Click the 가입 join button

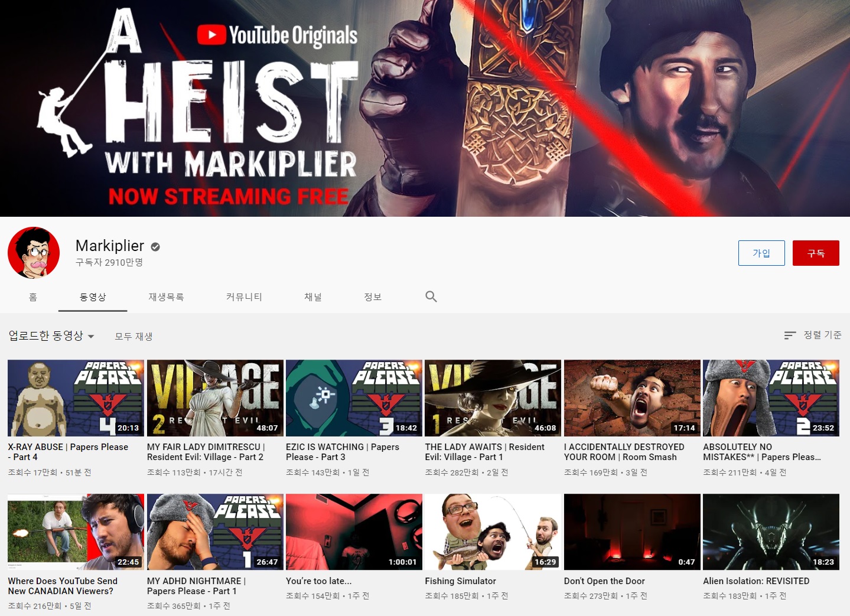pos(761,253)
